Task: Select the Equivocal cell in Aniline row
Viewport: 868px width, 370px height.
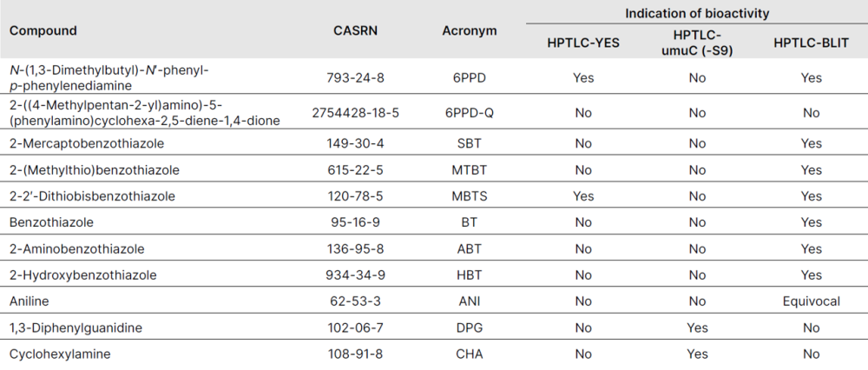Action: click(x=811, y=301)
